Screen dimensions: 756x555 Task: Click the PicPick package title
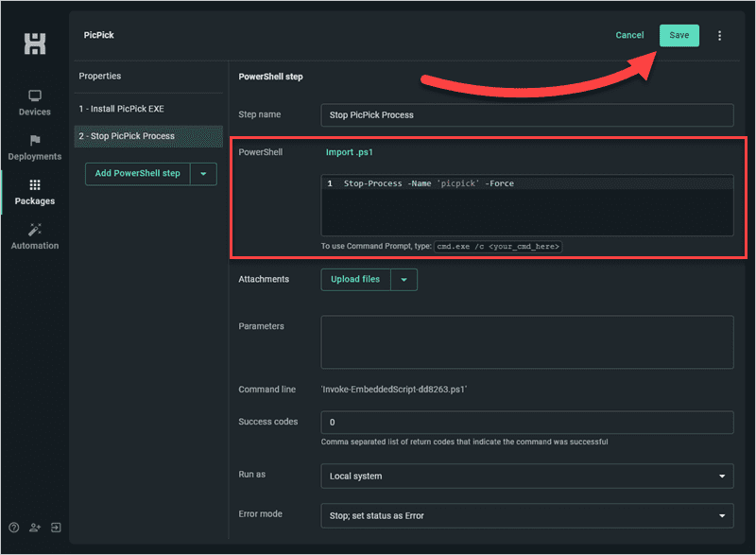tap(99, 35)
